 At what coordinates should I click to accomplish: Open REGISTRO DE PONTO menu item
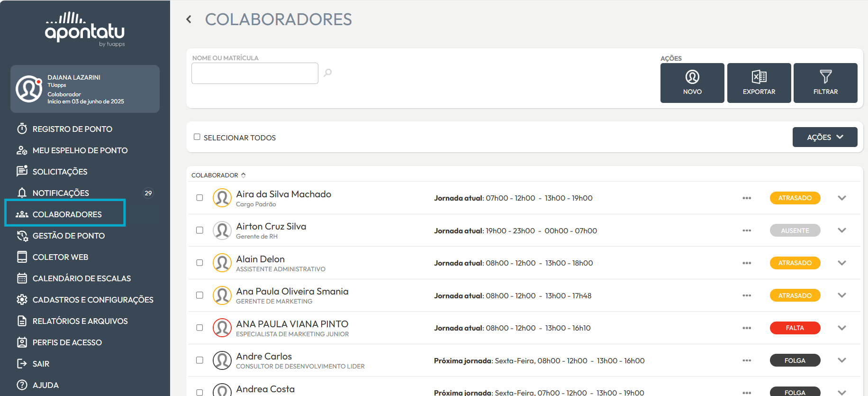tap(72, 129)
